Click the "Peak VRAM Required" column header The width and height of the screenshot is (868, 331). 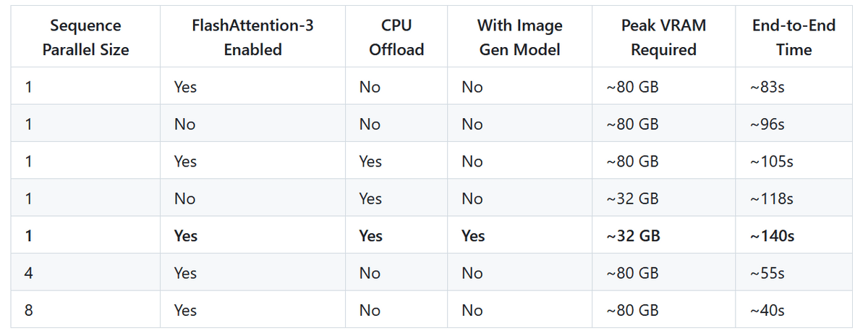[x=663, y=38]
